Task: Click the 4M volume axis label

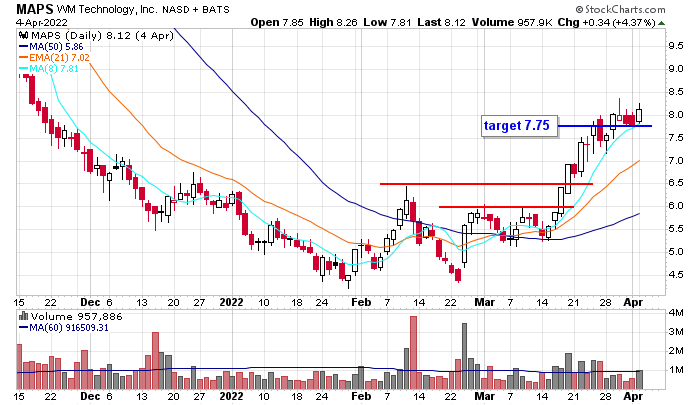Action: (676, 313)
